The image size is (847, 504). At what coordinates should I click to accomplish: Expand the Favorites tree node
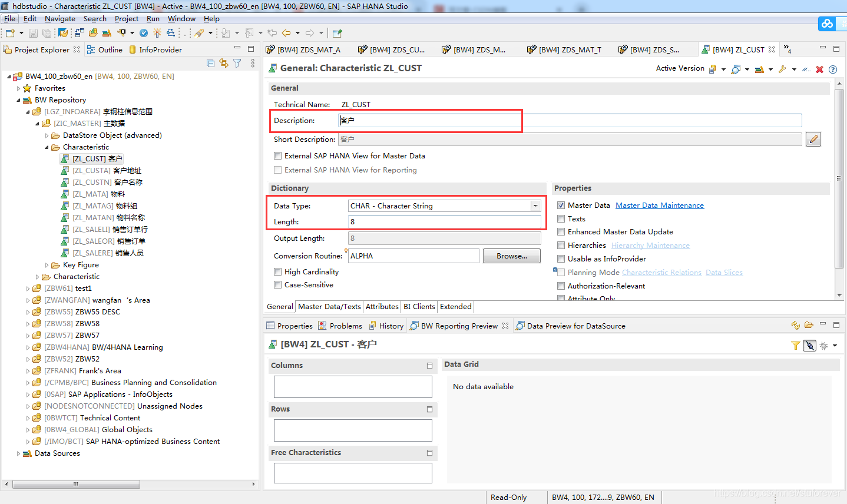pos(18,88)
